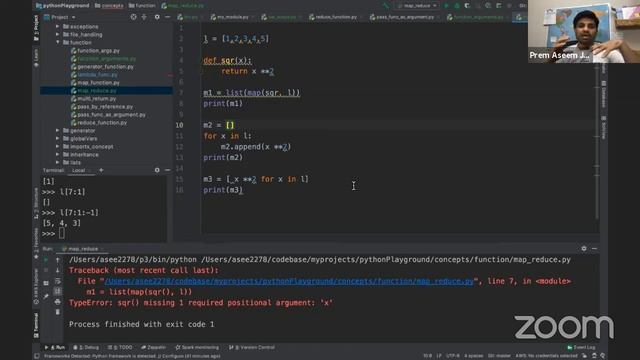Click the locate file icon in Project panel header

pyautogui.click(x=133, y=17)
